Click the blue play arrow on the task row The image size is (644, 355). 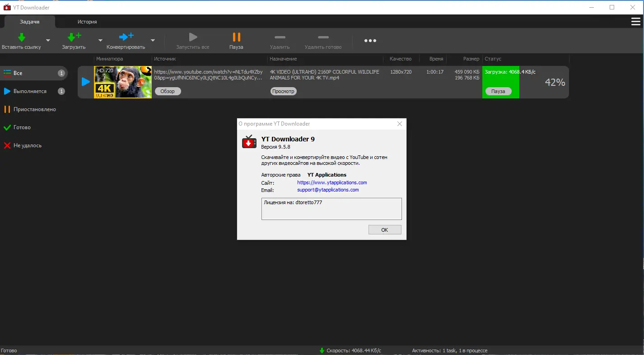pyautogui.click(x=85, y=82)
